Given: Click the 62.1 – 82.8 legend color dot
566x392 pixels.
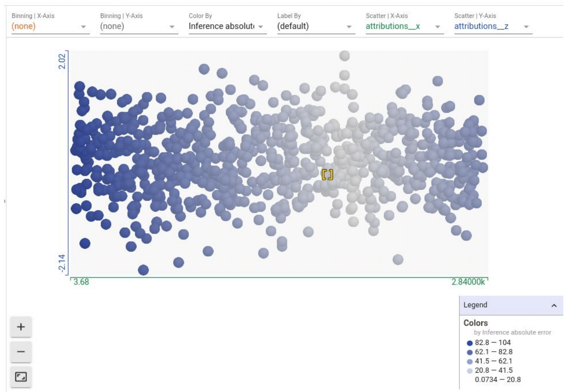Looking at the screenshot, I should point(470,352).
